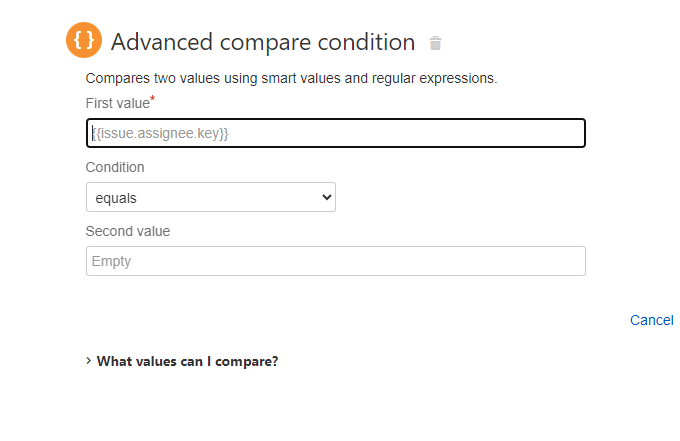Cancel editing the compare condition

pyautogui.click(x=651, y=320)
